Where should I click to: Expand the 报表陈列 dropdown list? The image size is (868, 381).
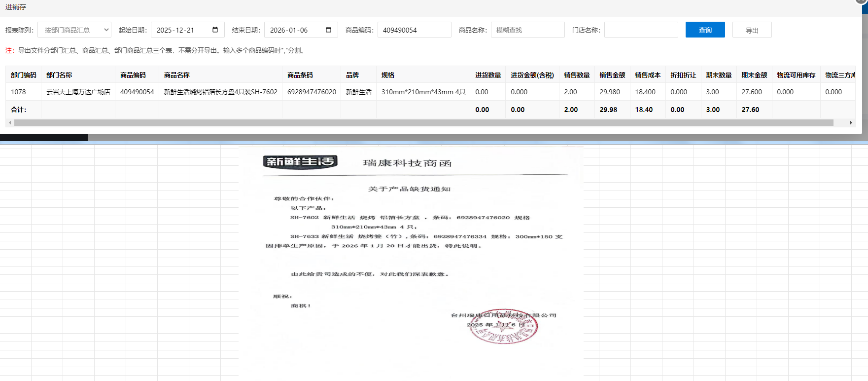pyautogui.click(x=74, y=30)
